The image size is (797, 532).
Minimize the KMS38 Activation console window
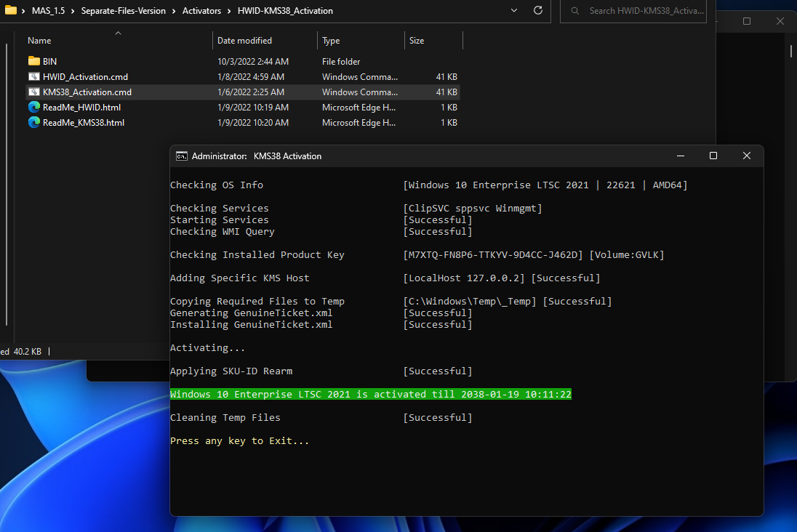pos(681,156)
